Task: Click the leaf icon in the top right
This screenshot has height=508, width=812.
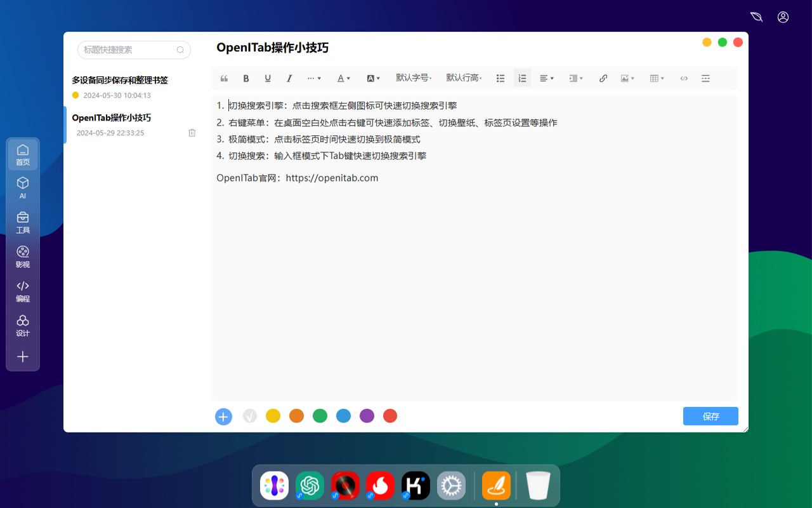Action: (756, 17)
